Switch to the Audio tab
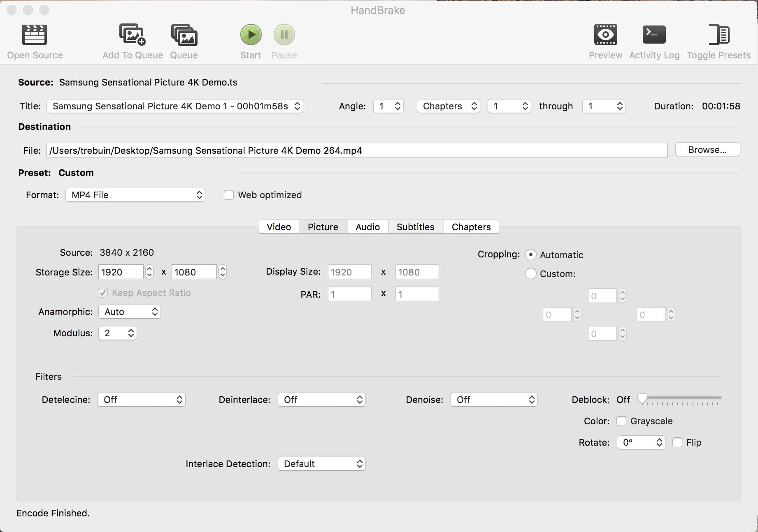 [x=367, y=227]
